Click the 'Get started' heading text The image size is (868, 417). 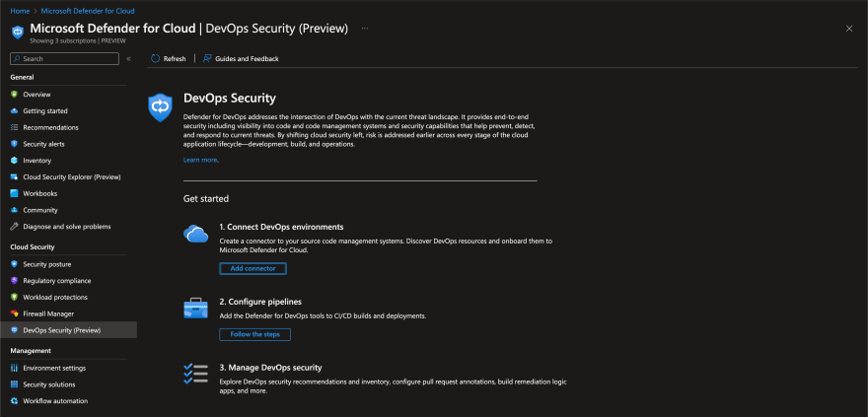[x=206, y=198]
